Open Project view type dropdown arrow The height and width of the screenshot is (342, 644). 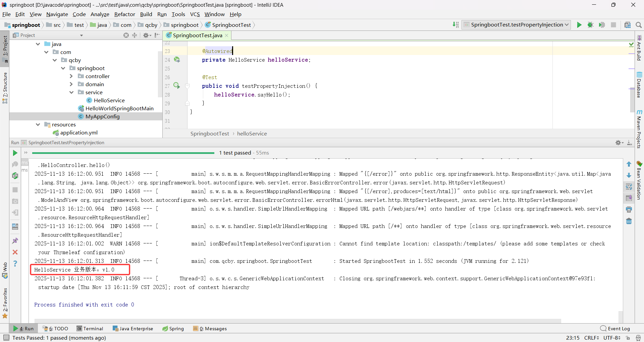(81, 35)
